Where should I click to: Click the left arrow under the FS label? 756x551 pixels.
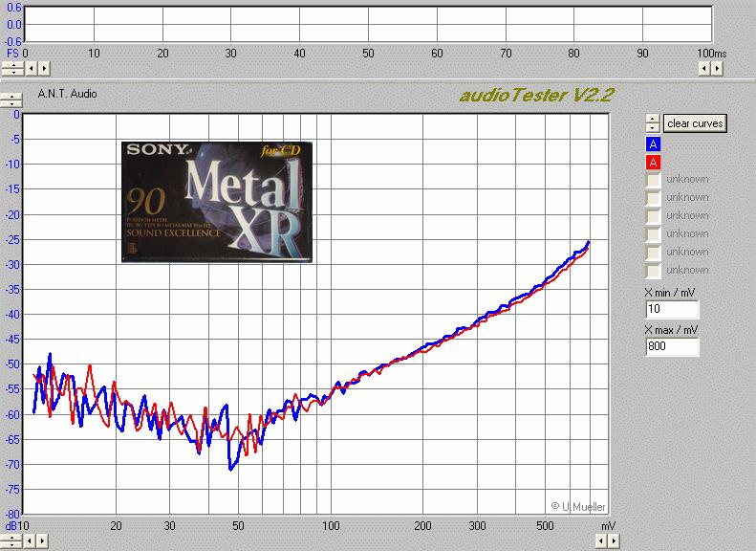31,68
